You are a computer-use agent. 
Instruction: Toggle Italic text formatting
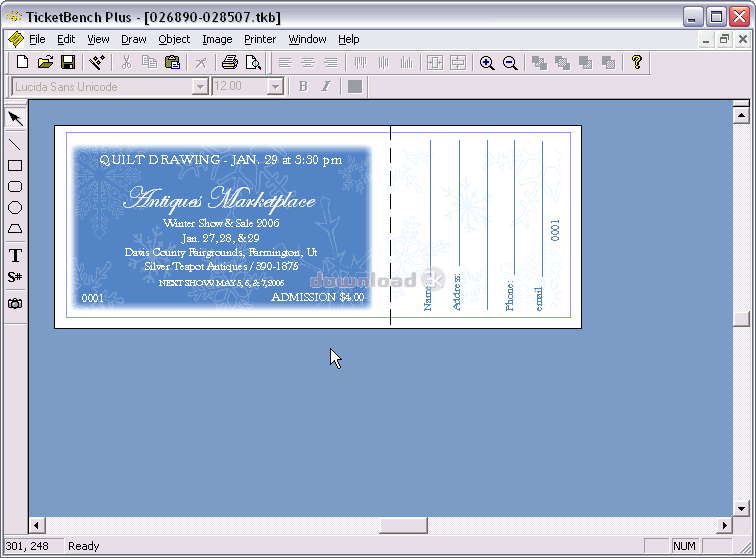[x=325, y=87]
